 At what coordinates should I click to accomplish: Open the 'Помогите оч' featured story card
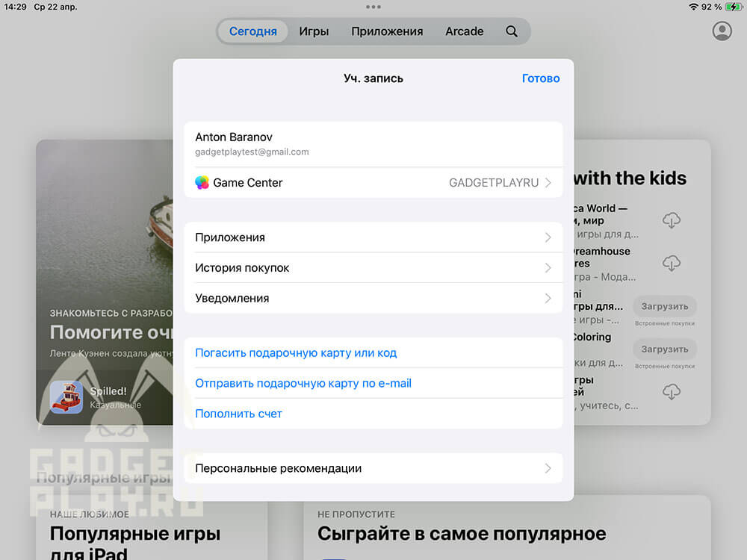(105, 282)
